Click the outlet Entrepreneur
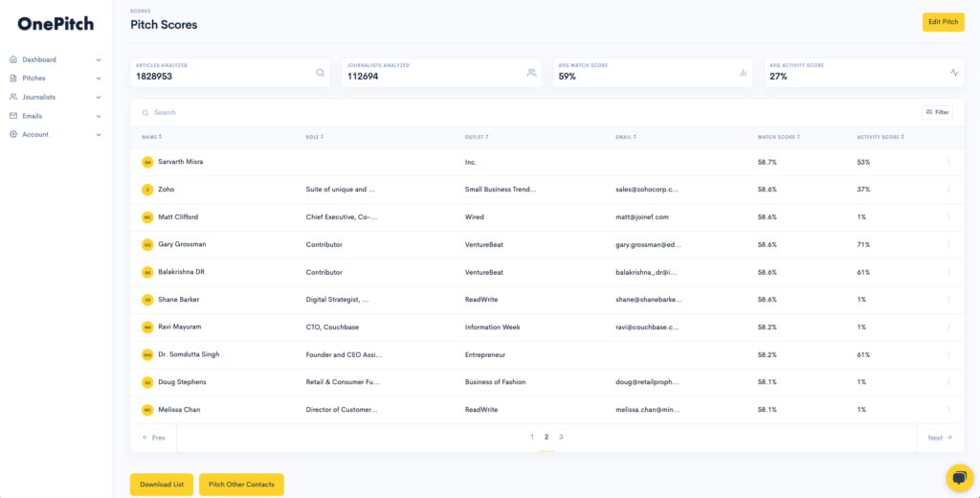 (x=485, y=354)
